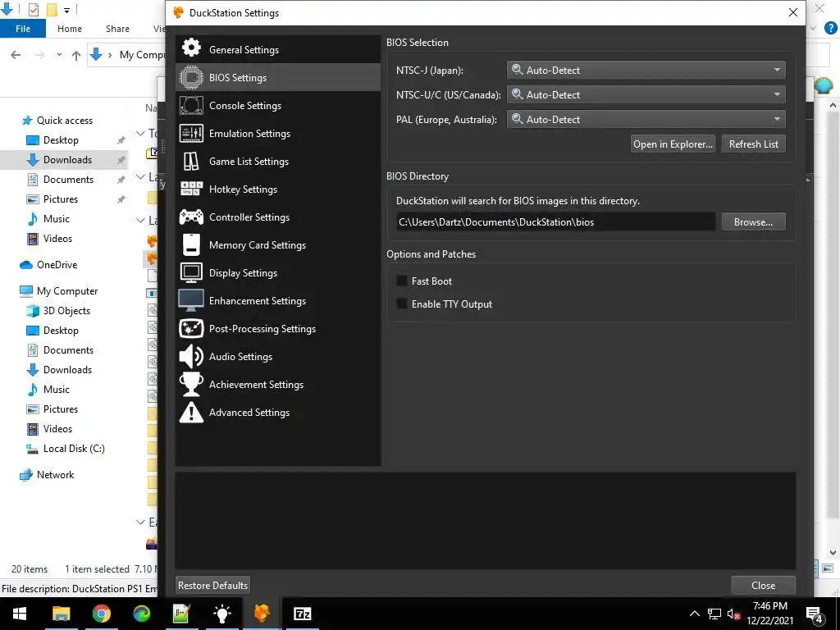Click the Emulation Settings sliders icon
840x630 pixels.
coord(191,133)
